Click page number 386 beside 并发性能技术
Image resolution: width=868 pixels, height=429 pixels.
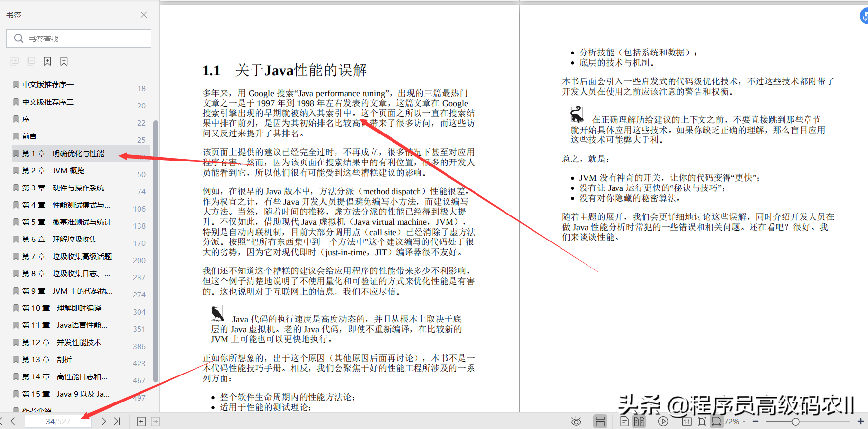point(140,347)
